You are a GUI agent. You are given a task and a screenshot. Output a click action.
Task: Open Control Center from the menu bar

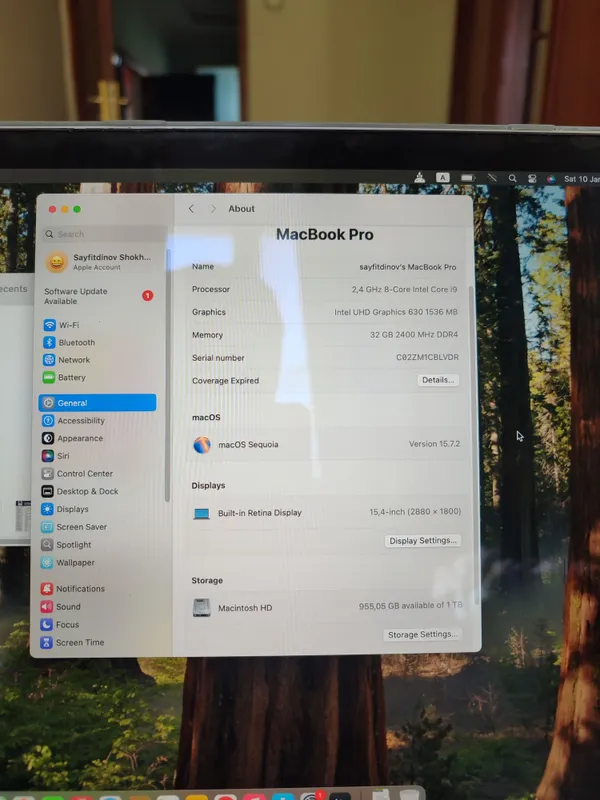click(532, 178)
